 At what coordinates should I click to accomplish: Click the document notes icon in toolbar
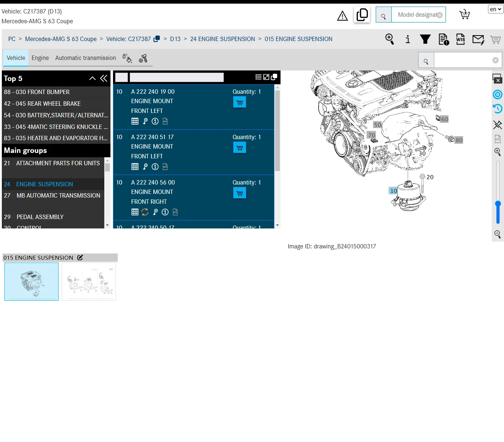pos(443,39)
